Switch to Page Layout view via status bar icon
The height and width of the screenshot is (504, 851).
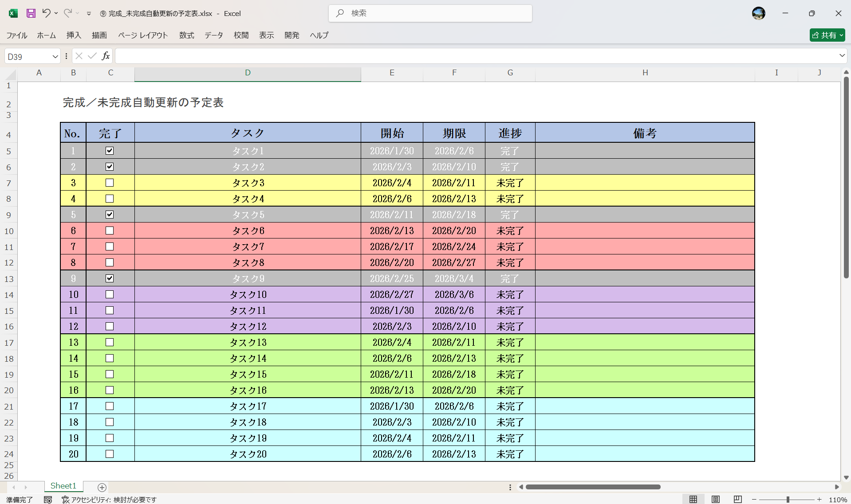716,498
